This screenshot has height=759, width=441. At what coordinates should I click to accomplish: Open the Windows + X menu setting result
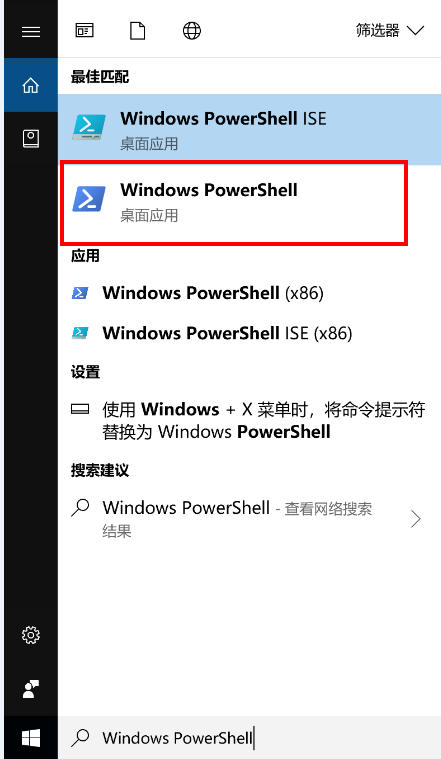(249, 420)
